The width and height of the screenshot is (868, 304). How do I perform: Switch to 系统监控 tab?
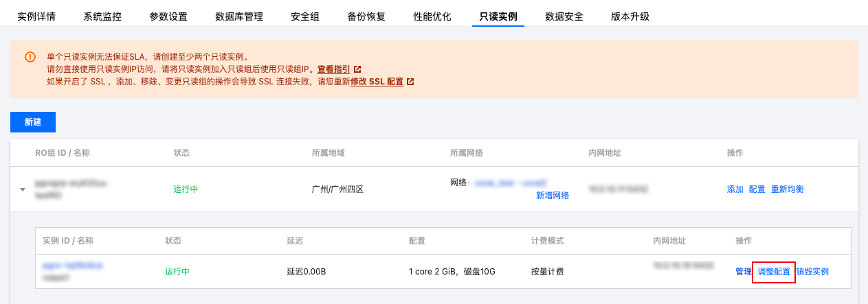coord(102,16)
